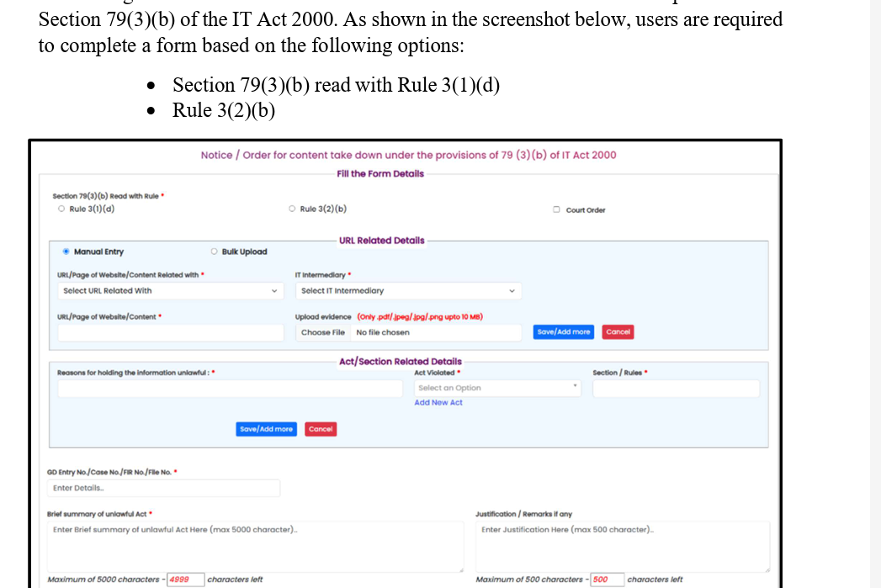
Task: Click the Section / Rules input box
Action: tap(676, 389)
